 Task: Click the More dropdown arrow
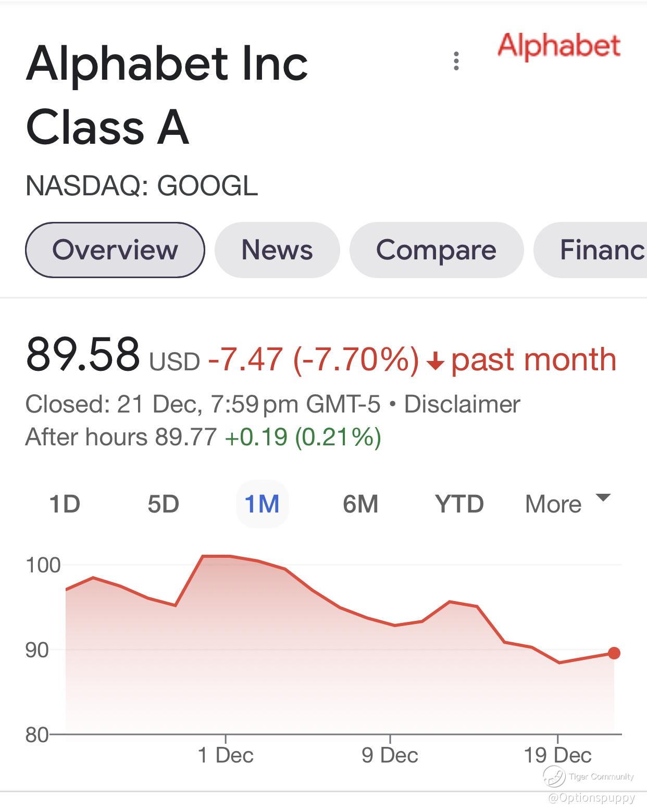coord(603,498)
